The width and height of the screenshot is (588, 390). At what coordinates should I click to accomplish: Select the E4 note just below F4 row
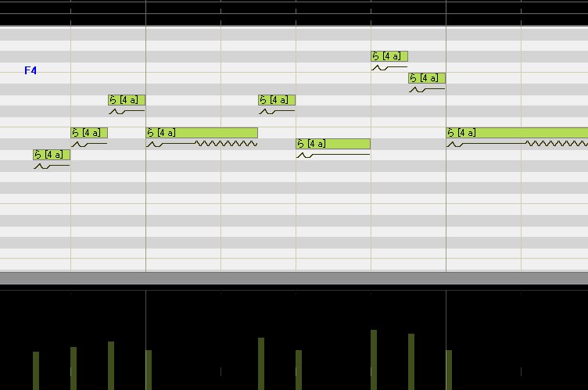pyautogui.click(x=427, y=78)
